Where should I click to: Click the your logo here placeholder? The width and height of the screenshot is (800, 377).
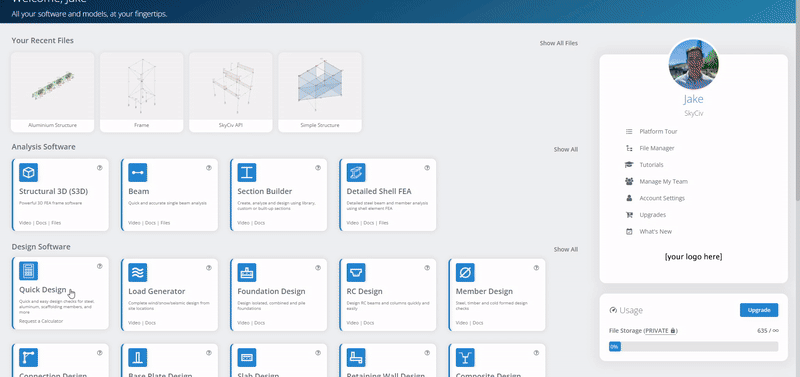(693, 257)
